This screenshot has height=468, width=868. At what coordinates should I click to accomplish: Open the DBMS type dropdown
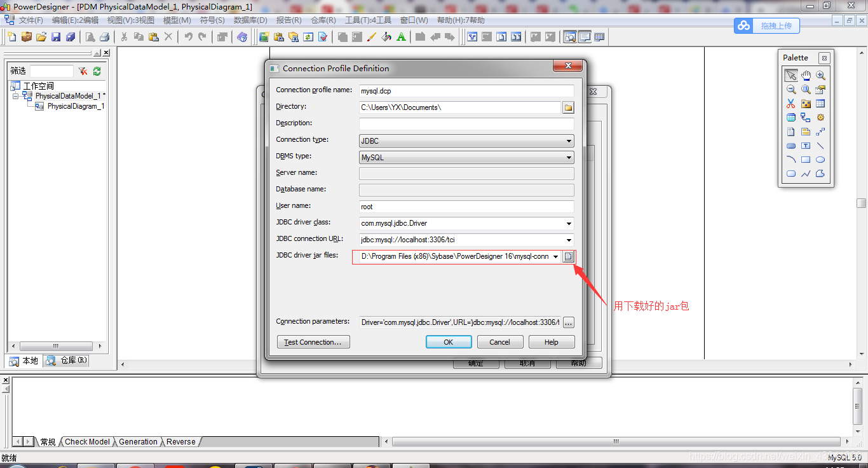pos(569,157)
